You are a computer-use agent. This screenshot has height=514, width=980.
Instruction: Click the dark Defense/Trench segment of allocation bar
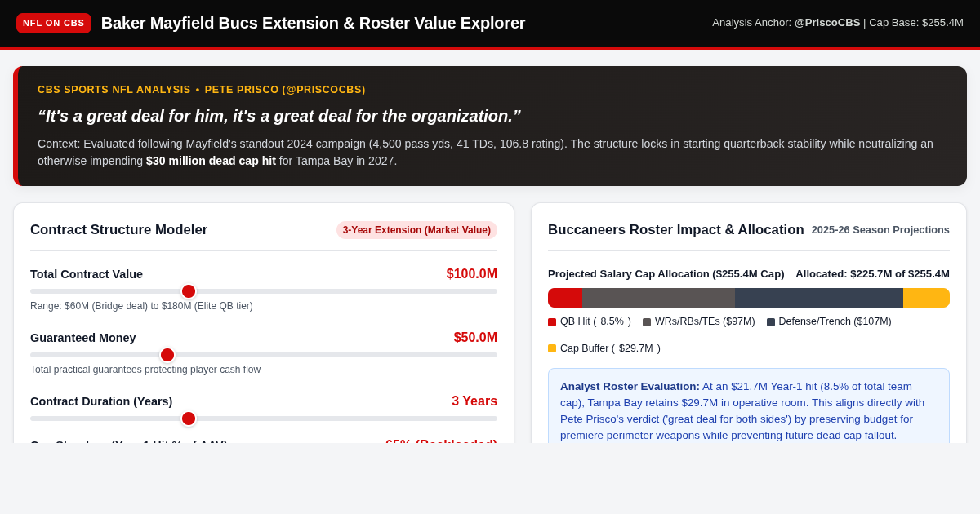tap(819, 298)
